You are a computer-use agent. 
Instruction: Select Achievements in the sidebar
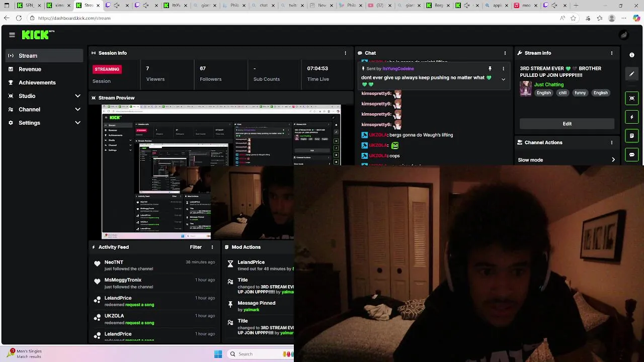pos(44,82)
